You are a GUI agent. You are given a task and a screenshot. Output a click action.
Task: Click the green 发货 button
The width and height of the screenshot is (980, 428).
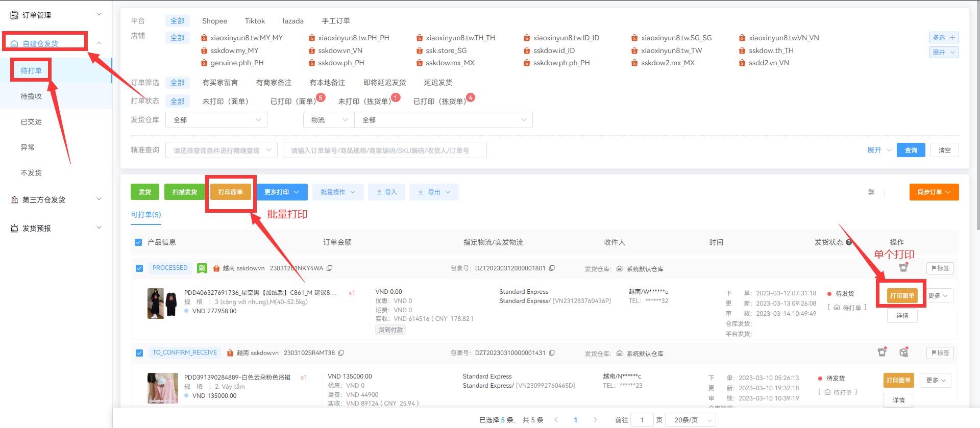coord(145,192)
